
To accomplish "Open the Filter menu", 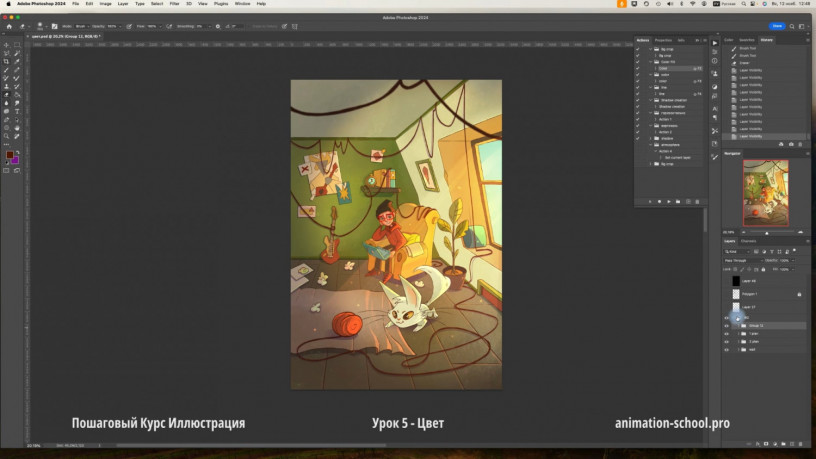I will [174, 4].
